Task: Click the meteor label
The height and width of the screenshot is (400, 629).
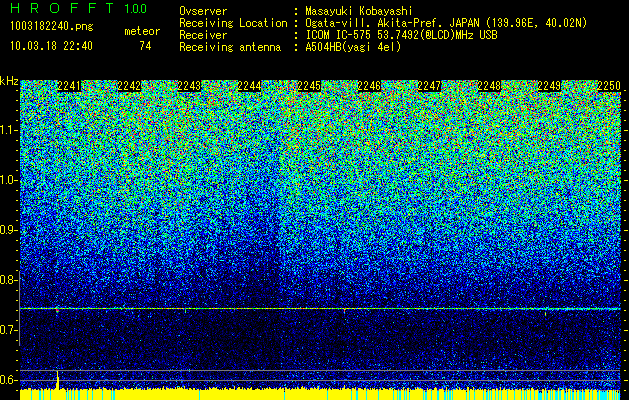Action: tap(142, 31)
